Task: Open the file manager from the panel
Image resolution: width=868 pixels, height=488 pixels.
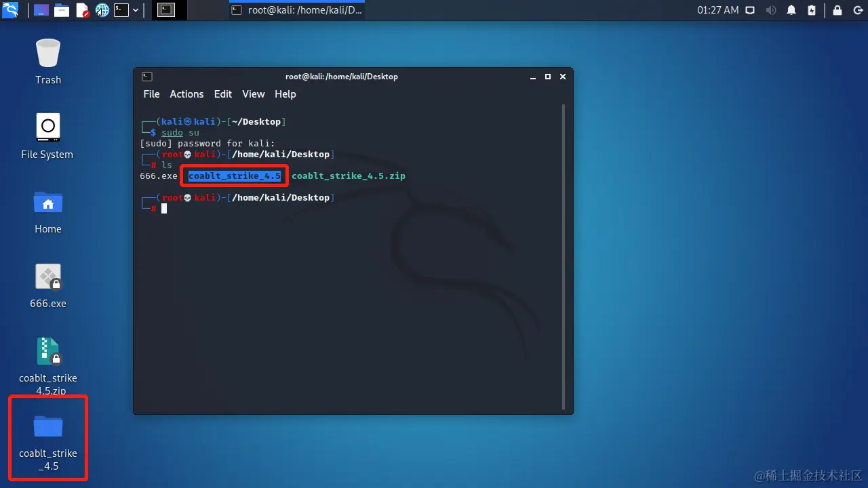Action: pos(62,10)
